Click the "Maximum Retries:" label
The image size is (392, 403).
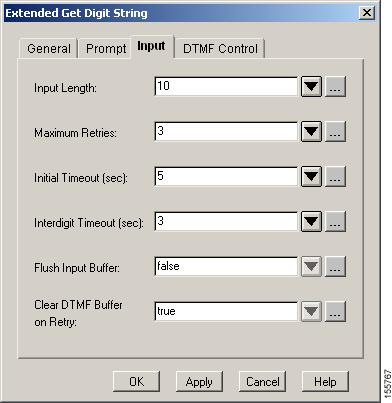coord(75,133)
